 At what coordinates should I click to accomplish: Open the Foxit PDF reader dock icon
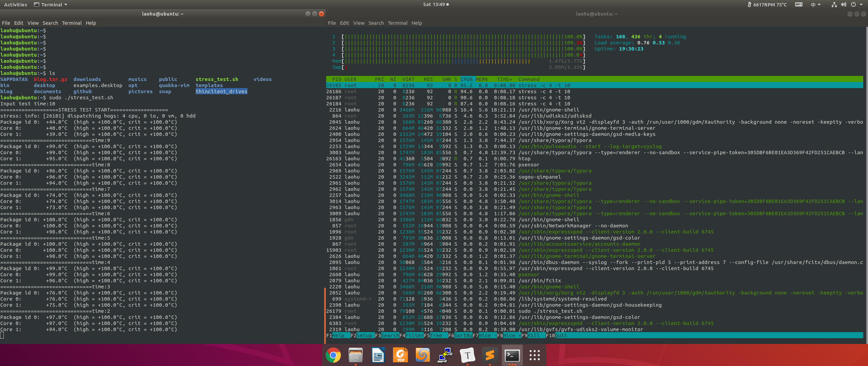pyautogui.click(x=400, y=355)
